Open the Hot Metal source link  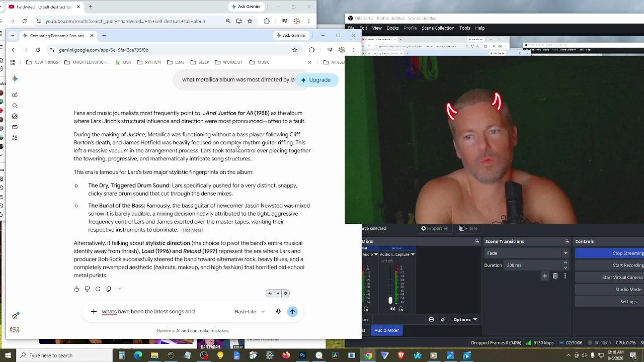193,230
